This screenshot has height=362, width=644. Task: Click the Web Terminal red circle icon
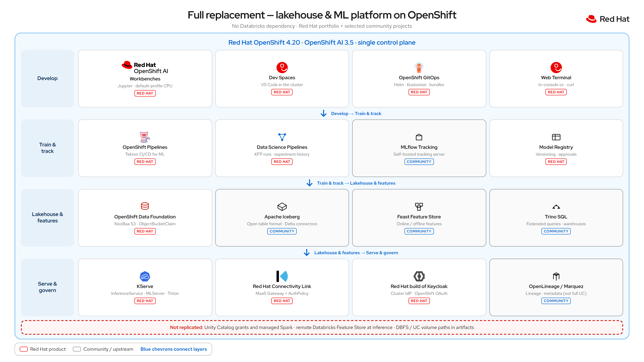pyautogui.click(x=556, y=67)
